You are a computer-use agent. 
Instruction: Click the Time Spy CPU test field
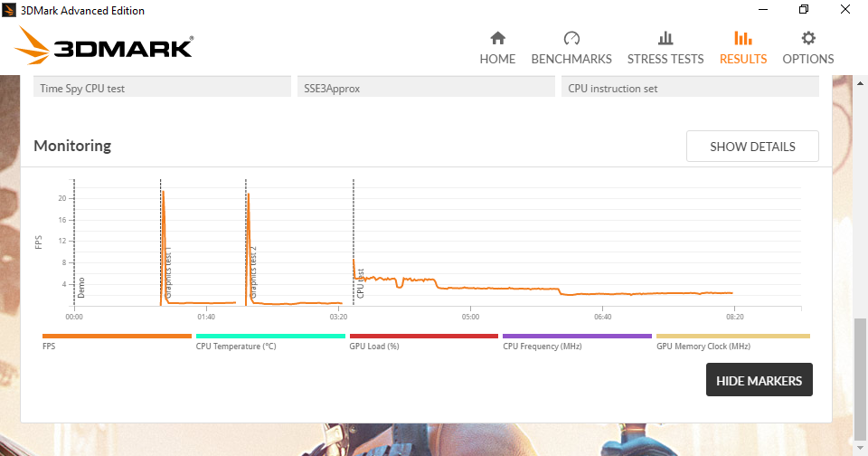(162, 88)
